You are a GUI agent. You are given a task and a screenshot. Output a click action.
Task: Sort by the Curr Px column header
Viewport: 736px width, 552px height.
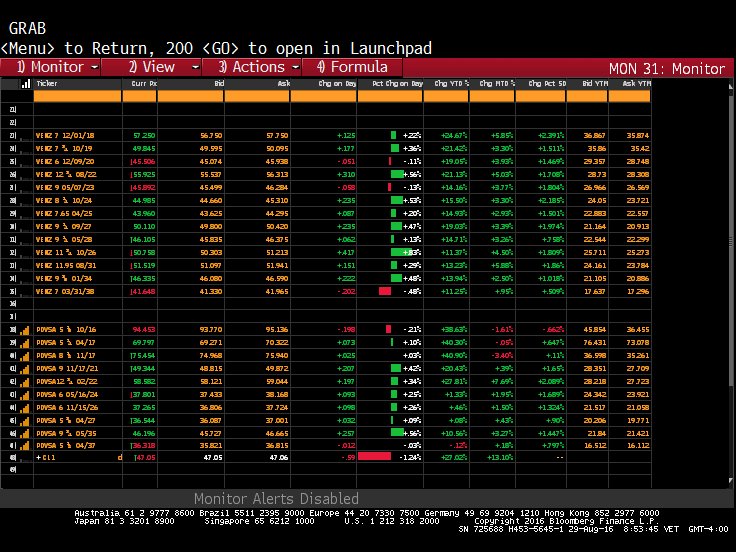(x=144, y=84)
